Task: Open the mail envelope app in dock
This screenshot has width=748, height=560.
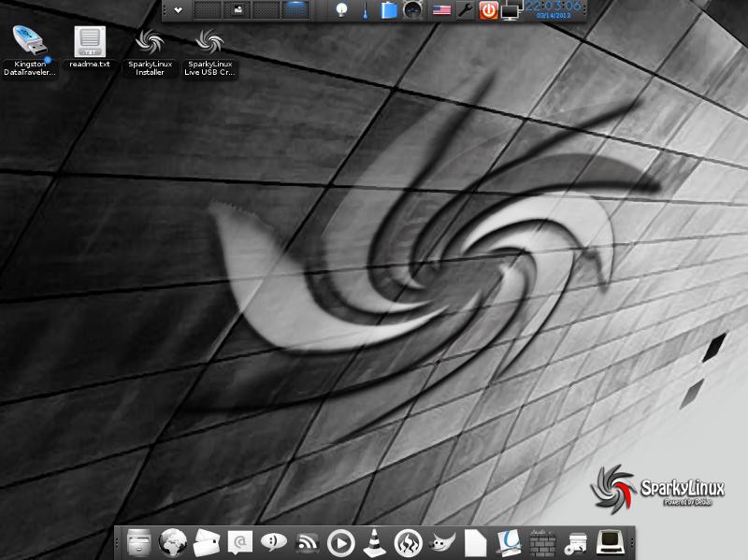Action: click(x=206, y=542)
